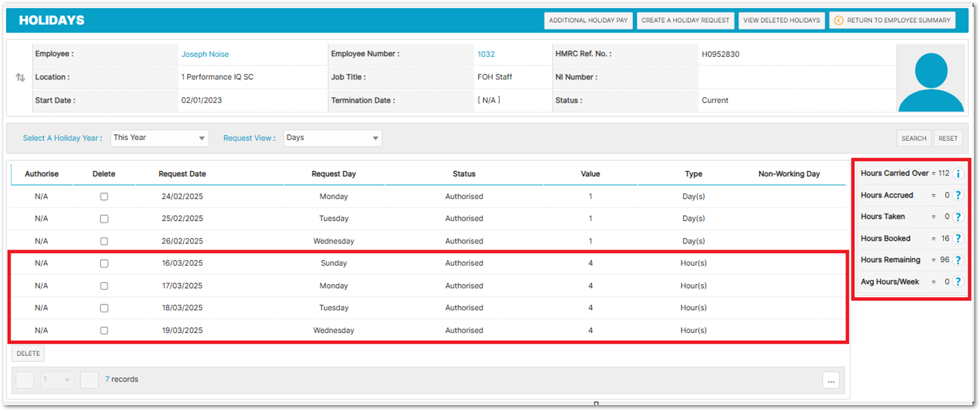980x411 pixels.
Task: Open the Select A Holiday Year dropdown
Action: coord(160,138)
